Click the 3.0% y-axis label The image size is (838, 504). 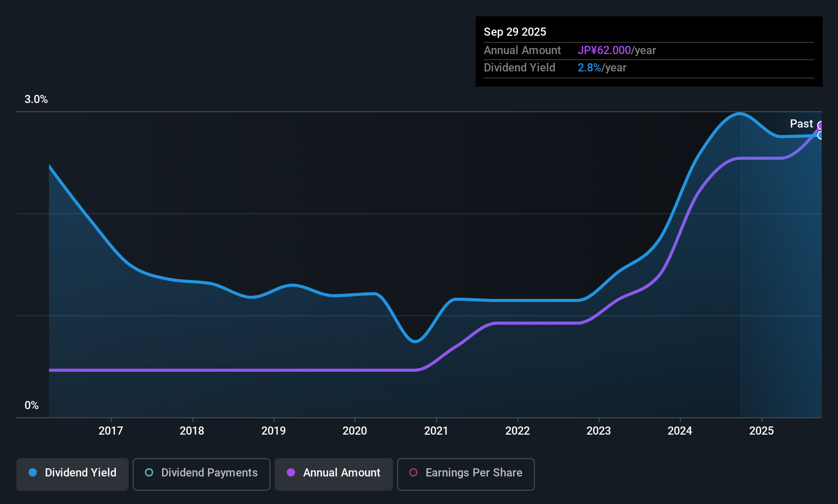coord(36,99)
